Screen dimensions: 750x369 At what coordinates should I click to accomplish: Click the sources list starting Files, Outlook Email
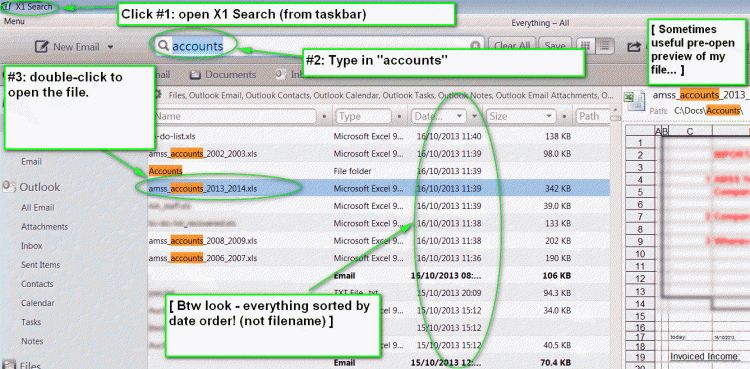tap(391, 95)
